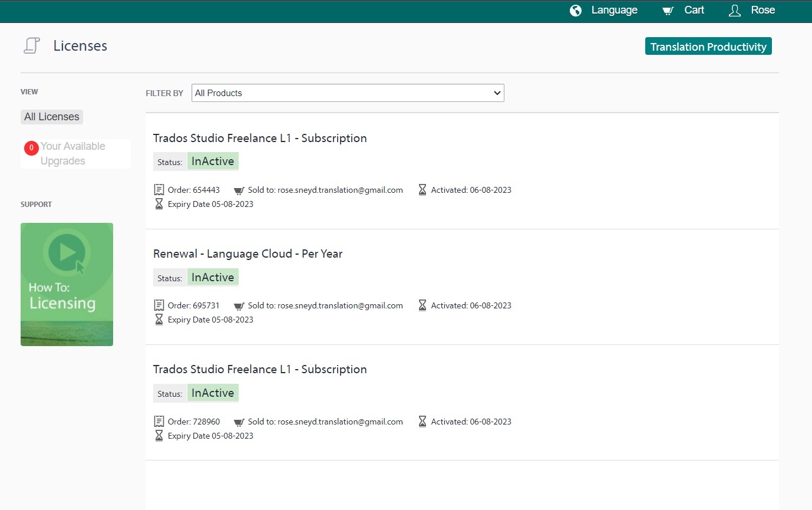The width and height of the screenshot is (812, 510).
Task: Click InActive status of Order 654443
Action: click(x=213, y=162)
